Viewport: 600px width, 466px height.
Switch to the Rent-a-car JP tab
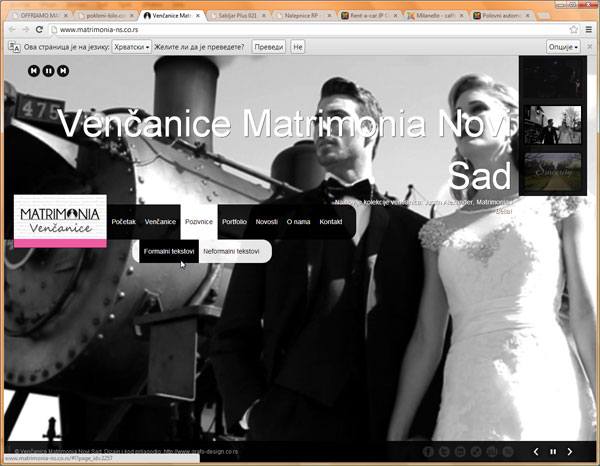coord(370,16)
